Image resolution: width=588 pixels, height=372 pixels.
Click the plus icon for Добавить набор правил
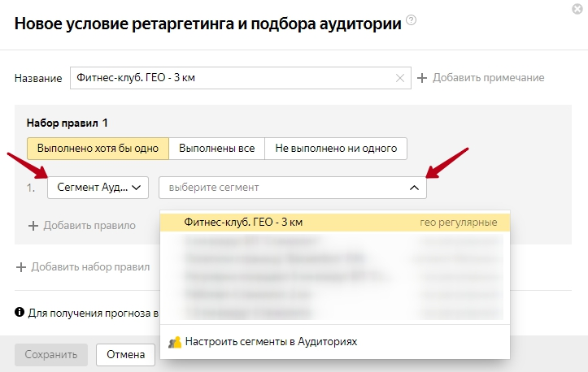pyautogui.click(x=21, y=266)
